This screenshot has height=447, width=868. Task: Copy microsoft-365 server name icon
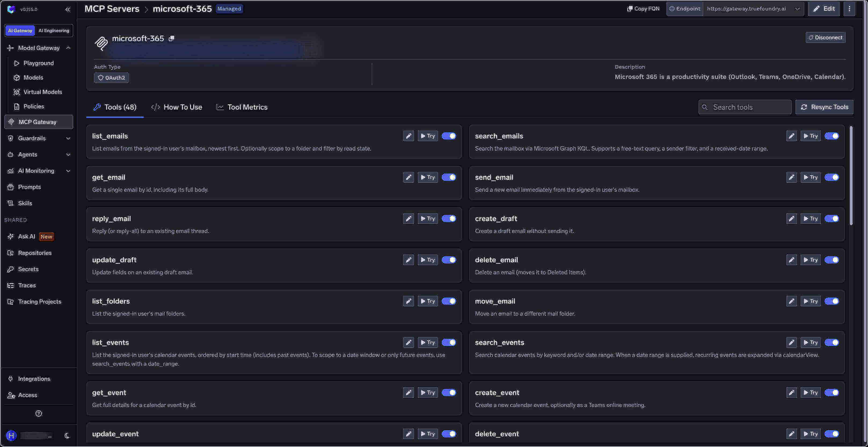(x=172, y=38)
